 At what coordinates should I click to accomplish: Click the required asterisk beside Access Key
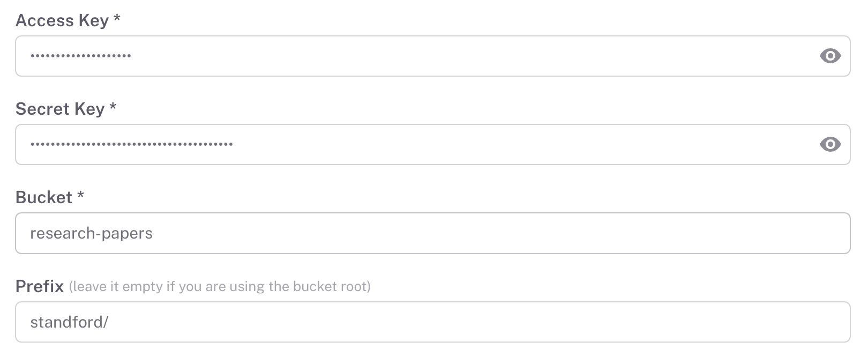point(117,19)
